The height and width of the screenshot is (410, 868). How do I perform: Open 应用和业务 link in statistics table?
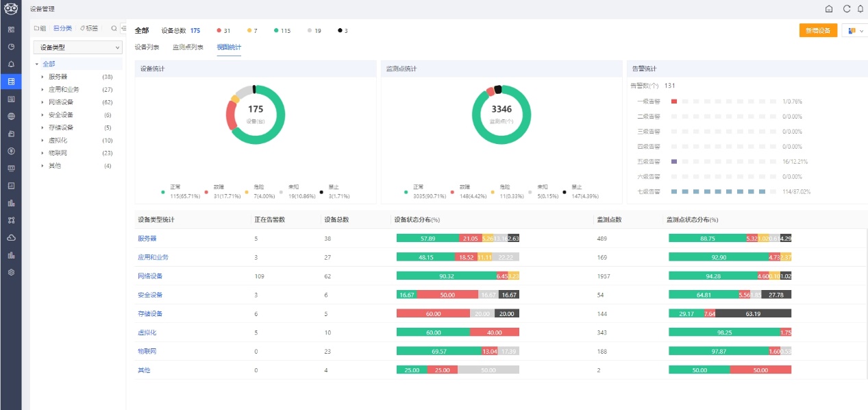tap(153, 257)
